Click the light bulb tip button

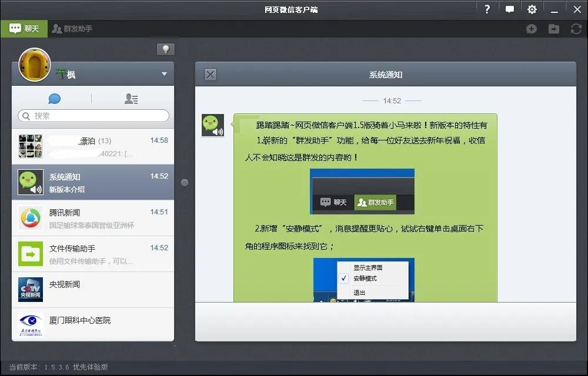pyautogui.click(x=166, y=49)
